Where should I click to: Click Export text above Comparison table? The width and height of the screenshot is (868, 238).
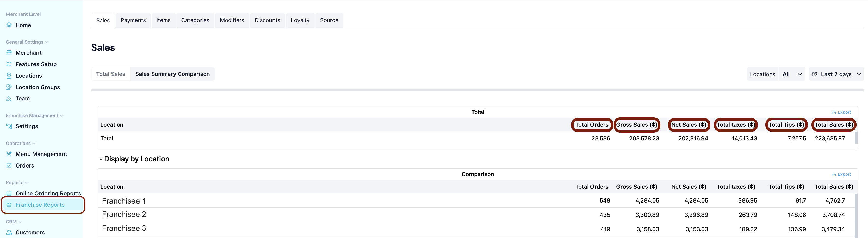pos(845,174)
